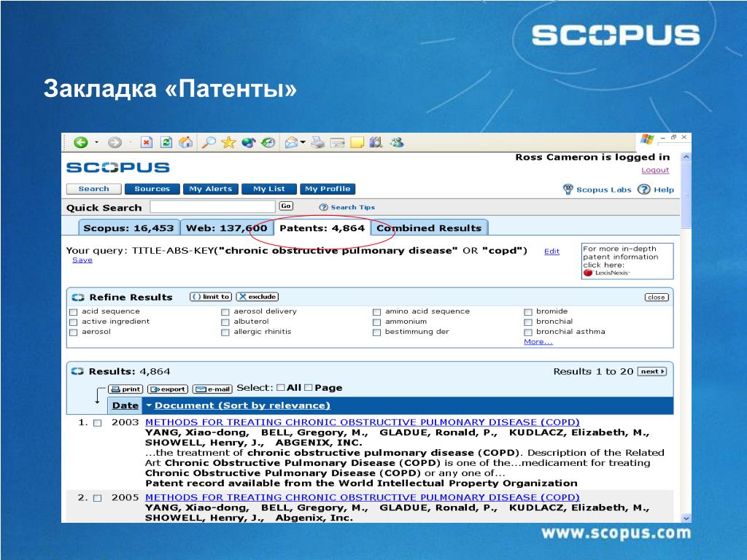Open the Mail icon dropdown arrow

tap(303, 142)
